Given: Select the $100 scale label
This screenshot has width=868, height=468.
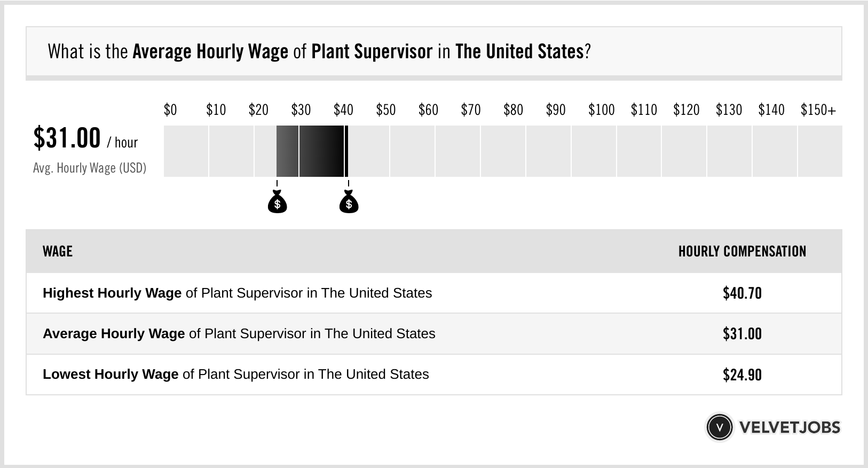Looking at the screenshot, I should [601, 110].
